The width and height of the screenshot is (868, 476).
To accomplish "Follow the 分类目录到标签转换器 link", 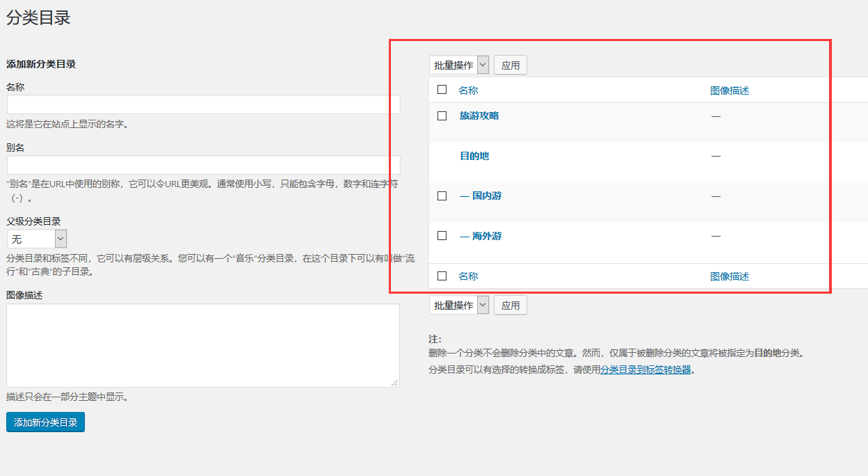I will (x=645, y=370).
